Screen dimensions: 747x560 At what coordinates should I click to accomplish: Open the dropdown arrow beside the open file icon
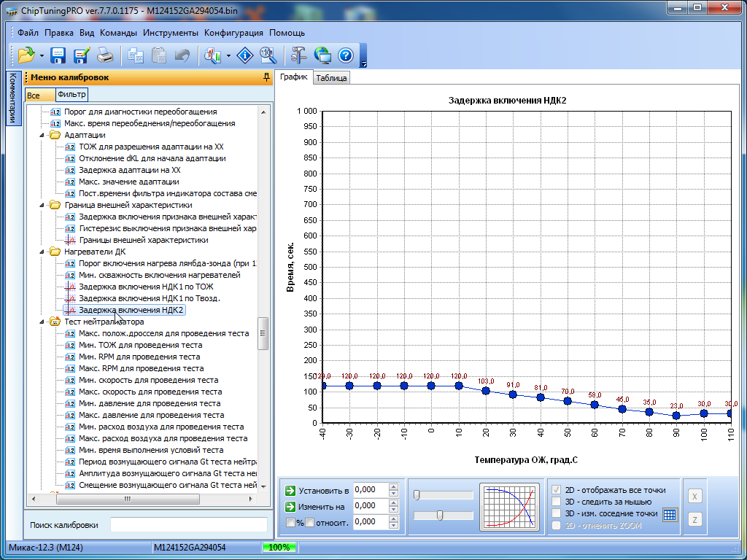pyautogui.click(x=42, y=55)
